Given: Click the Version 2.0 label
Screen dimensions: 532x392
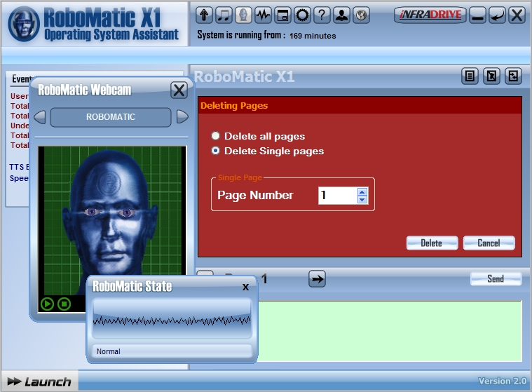Looking at the screenshot, I should pos(502,381).
